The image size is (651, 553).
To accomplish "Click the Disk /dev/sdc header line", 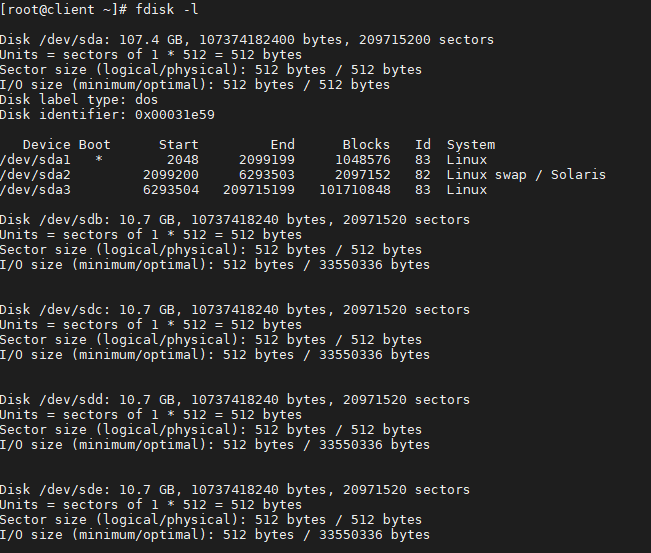I will point(235,310).
